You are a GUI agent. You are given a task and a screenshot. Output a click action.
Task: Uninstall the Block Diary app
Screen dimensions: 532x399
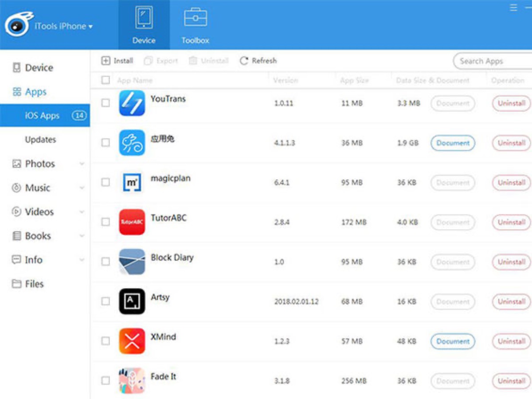pos(512,262)
